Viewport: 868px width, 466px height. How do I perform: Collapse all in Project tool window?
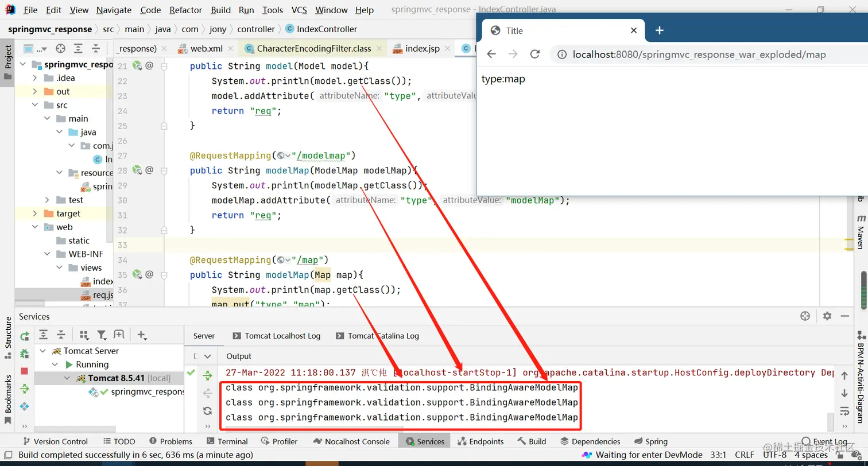95,48
